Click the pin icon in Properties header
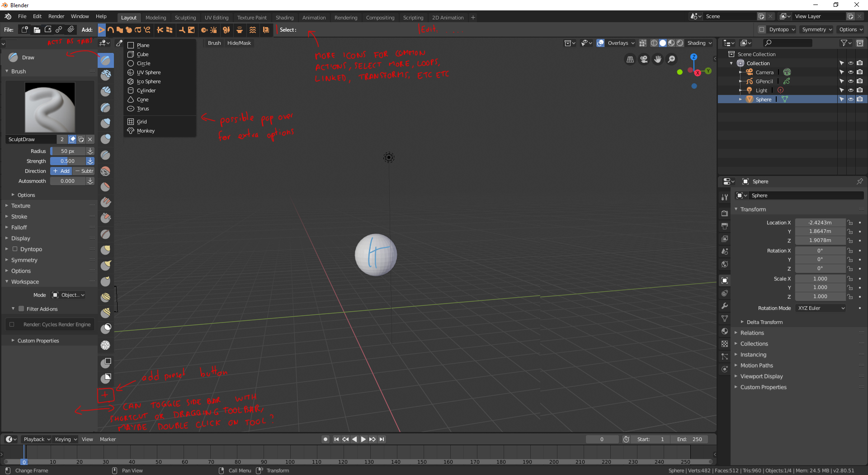868x475 pixels. pyautogui.click(x=859, y=181)
